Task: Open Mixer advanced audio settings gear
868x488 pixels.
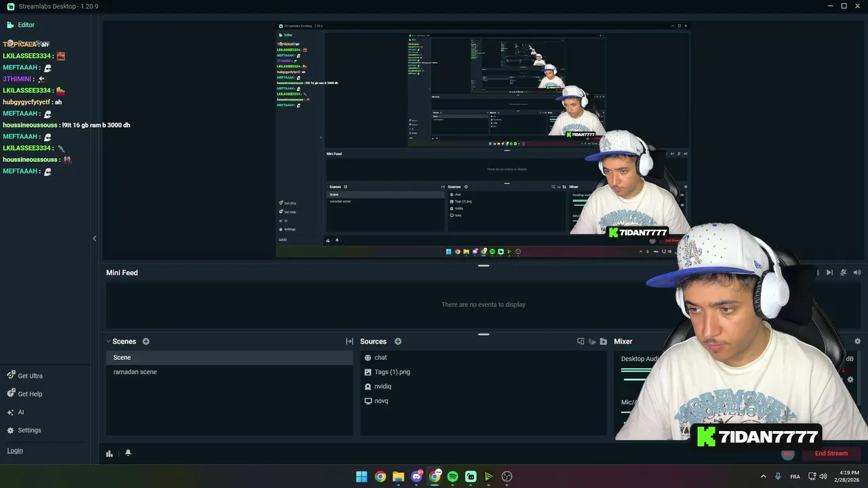Action: click(857, 342)
